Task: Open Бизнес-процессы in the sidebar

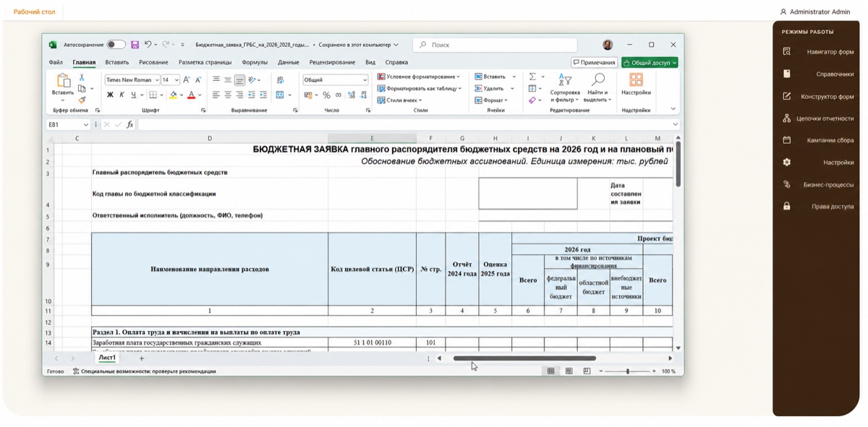Action: [x=817, y=184]
